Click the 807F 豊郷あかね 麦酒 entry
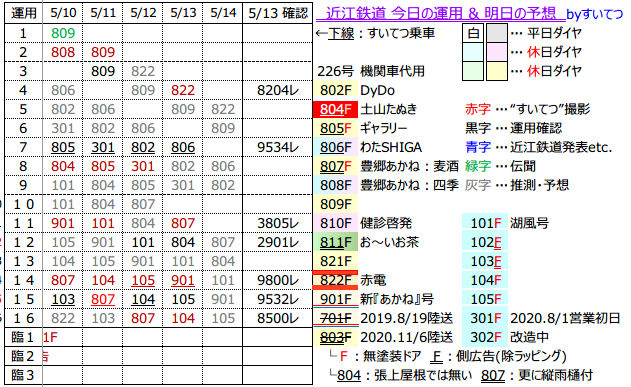 click(386, 166)
